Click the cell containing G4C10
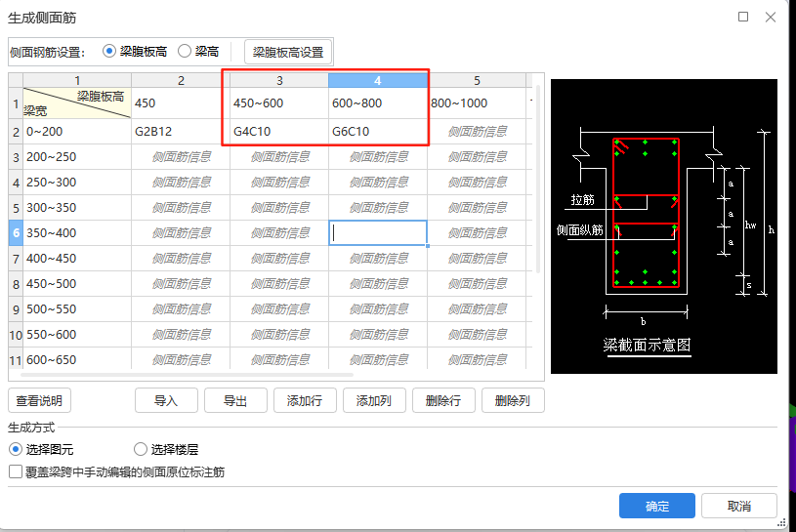 pos(279,132)
